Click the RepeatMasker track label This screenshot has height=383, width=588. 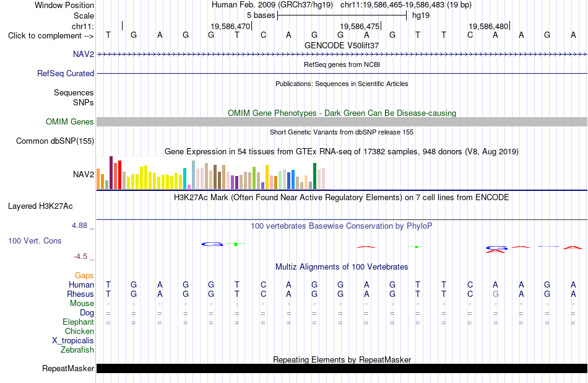pos(68,368)
